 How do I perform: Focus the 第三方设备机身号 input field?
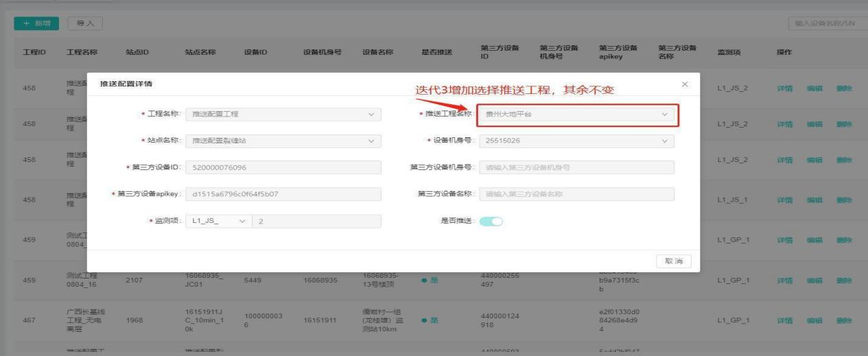coord(576,168)
